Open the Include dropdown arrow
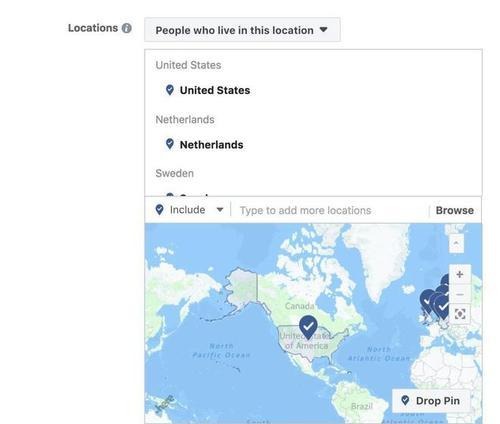Viewport: 500px width, 424px height. click(x=220, y=210)
